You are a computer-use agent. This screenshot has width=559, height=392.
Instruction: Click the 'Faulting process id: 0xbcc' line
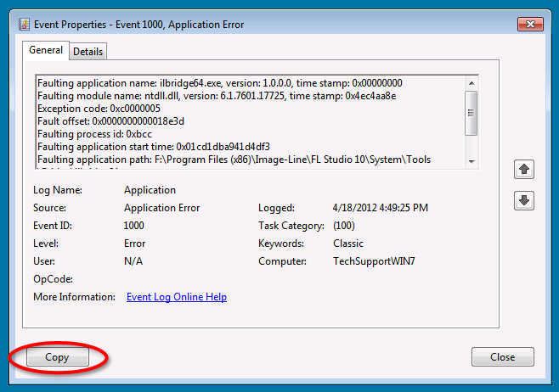pos(94,134)
